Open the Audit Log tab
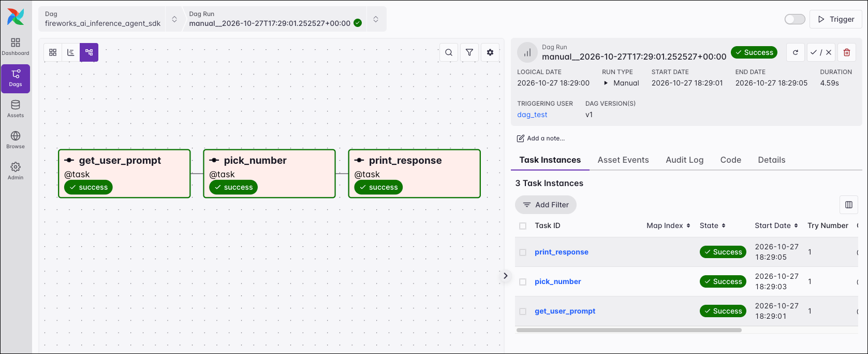868x354 pixels. (685, 160)
